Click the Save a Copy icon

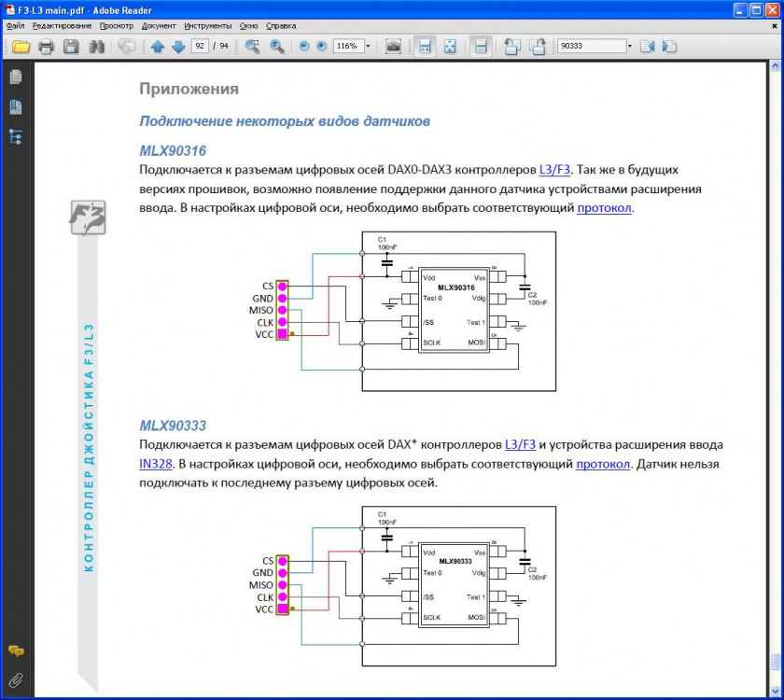pos(70,47)
